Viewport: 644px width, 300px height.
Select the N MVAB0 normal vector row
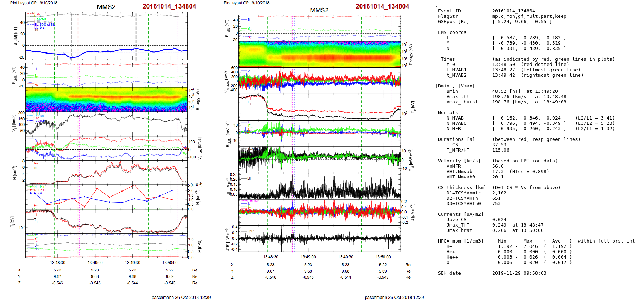pos(530,123)
